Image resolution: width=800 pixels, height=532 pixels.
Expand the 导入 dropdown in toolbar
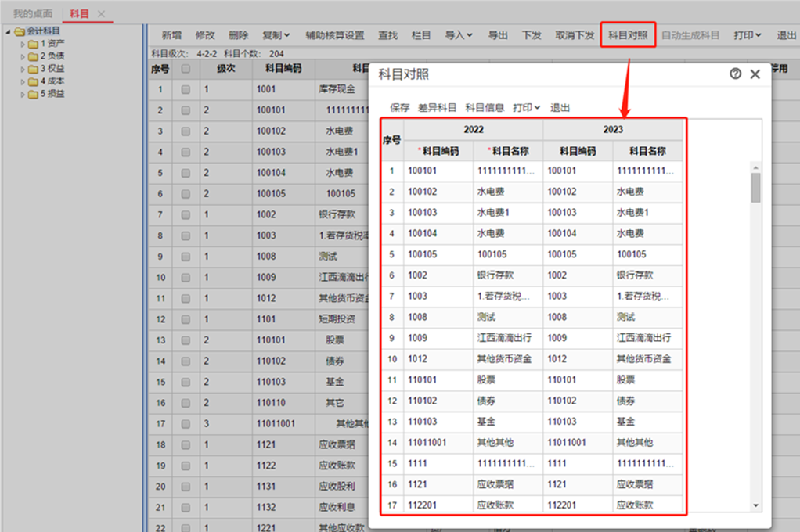click(x=459, y=35)
